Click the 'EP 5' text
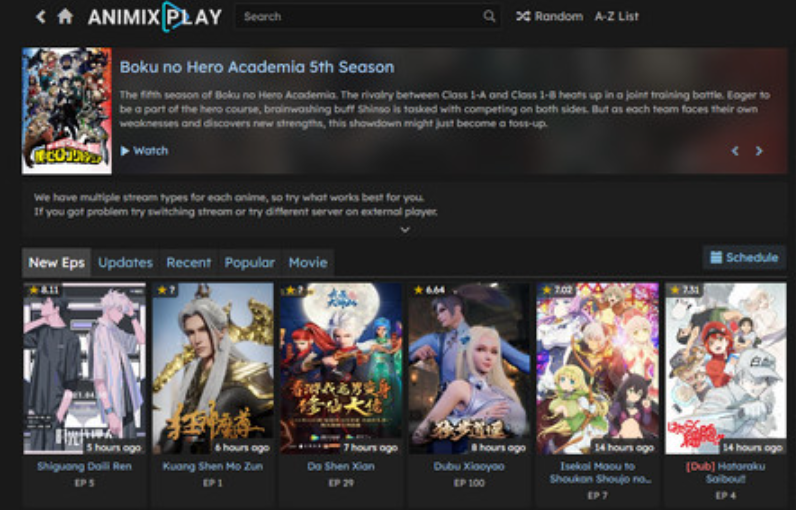This screenshot has height=510, width=796. point(84,483)
